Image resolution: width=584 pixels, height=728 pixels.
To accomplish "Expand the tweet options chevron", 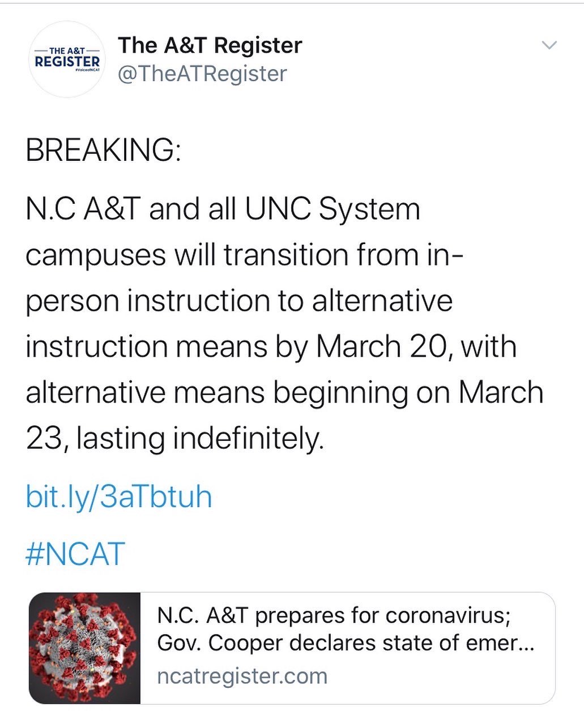I will [x=549, y=45].
